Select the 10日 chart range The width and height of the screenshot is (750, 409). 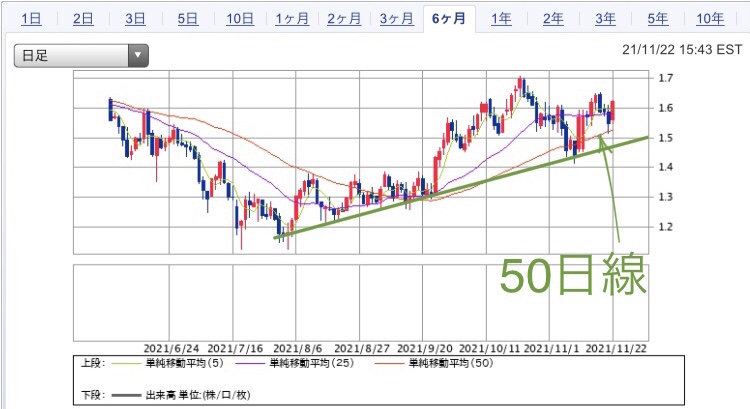click(240, 19)
